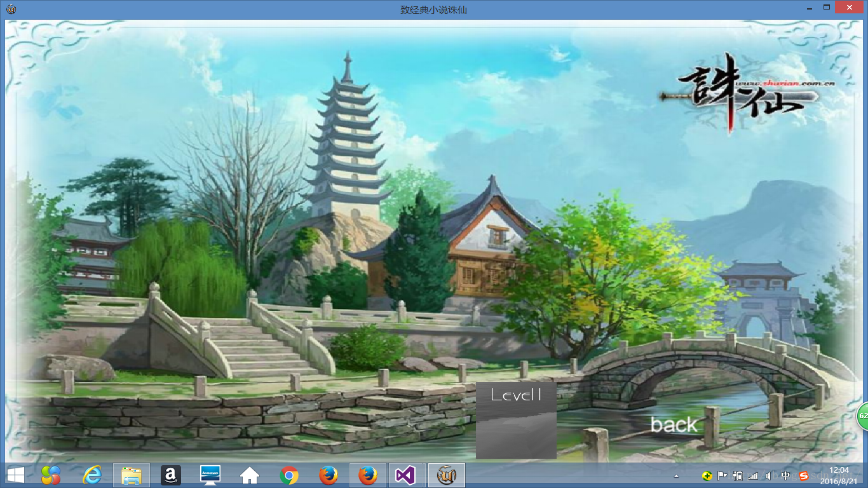This screenshot has height=488, width=868.
Task: Click the back button
Action: [x=674, y=424]
